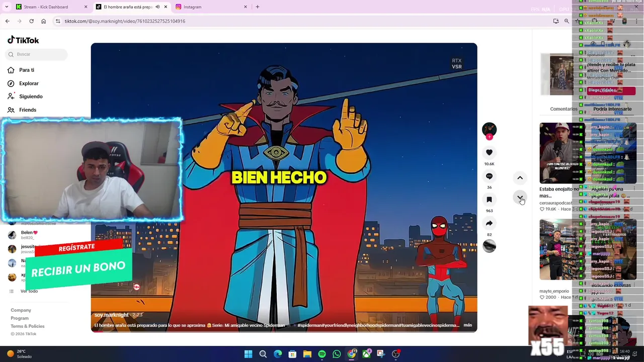This screenshot has width=644, height=362.
Task: Open the browser home page
Action: [x=43, y=21]
